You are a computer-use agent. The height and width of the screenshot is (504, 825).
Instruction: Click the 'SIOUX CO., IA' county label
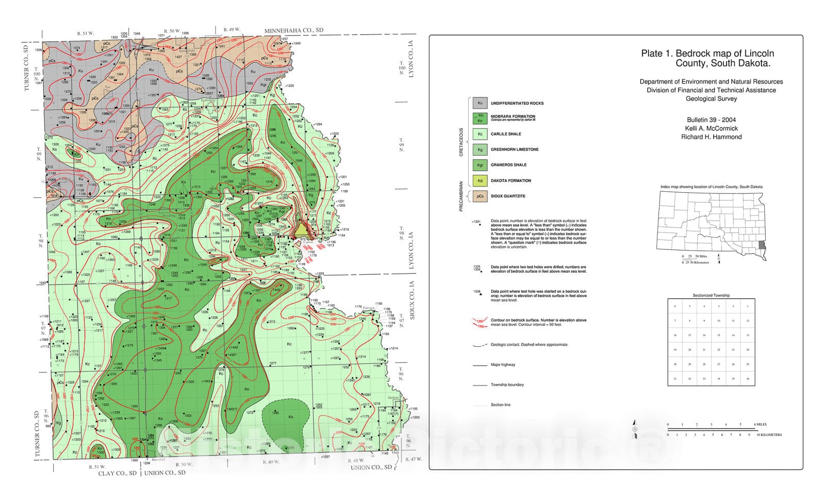click(x=412, y=299)
